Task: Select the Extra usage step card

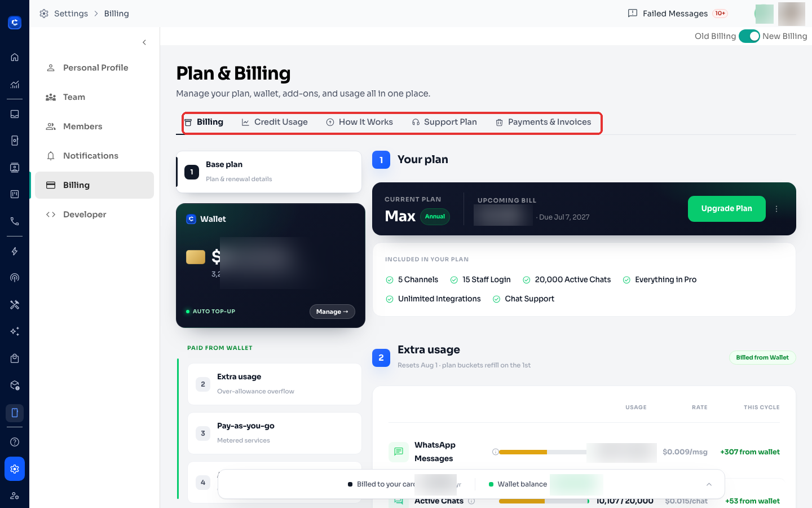Action: (275, 384)
